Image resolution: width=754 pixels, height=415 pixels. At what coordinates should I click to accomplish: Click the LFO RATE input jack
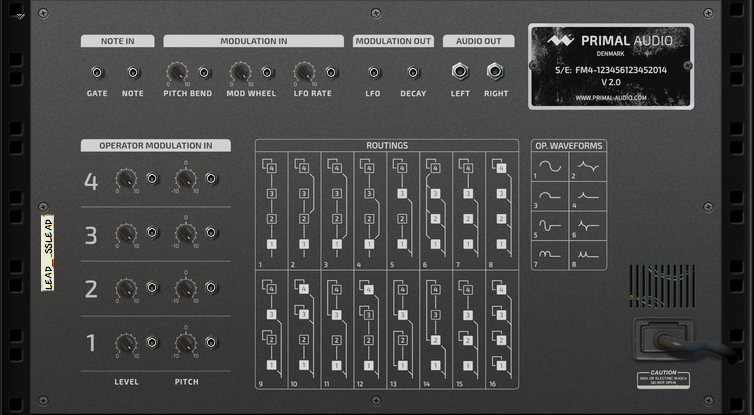coord(331,73)
